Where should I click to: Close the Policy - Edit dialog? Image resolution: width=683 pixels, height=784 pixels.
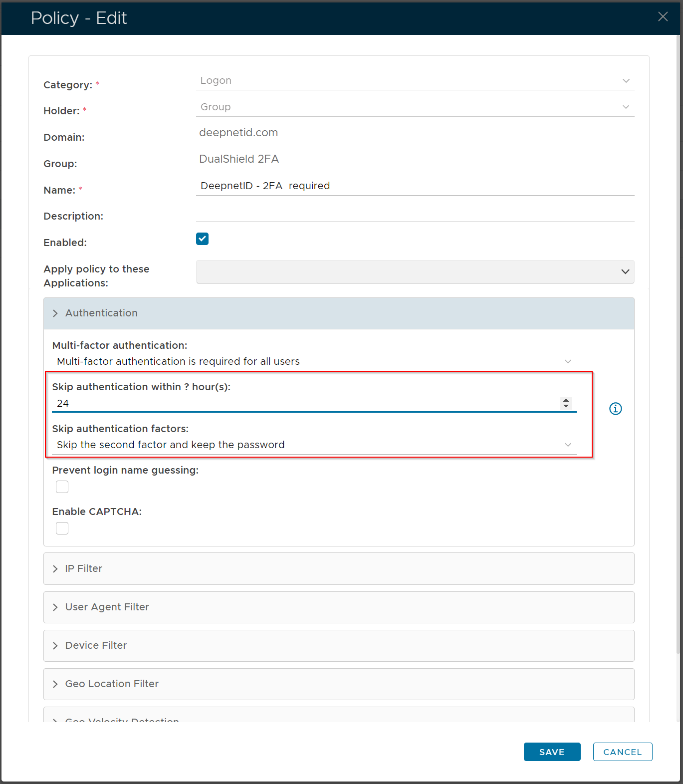(663, 17)
